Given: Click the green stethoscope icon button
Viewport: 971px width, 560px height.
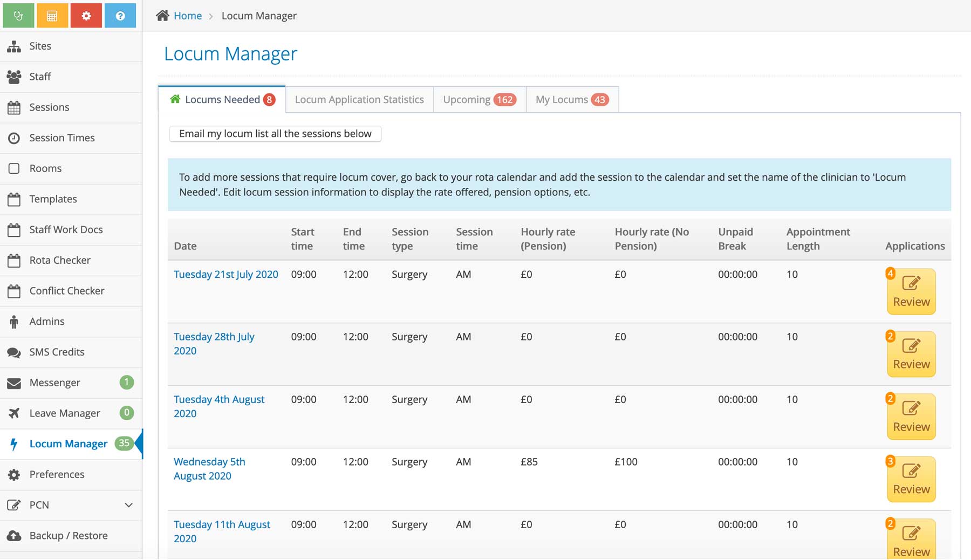Looking at the screenshot, I should click(18, 15).
